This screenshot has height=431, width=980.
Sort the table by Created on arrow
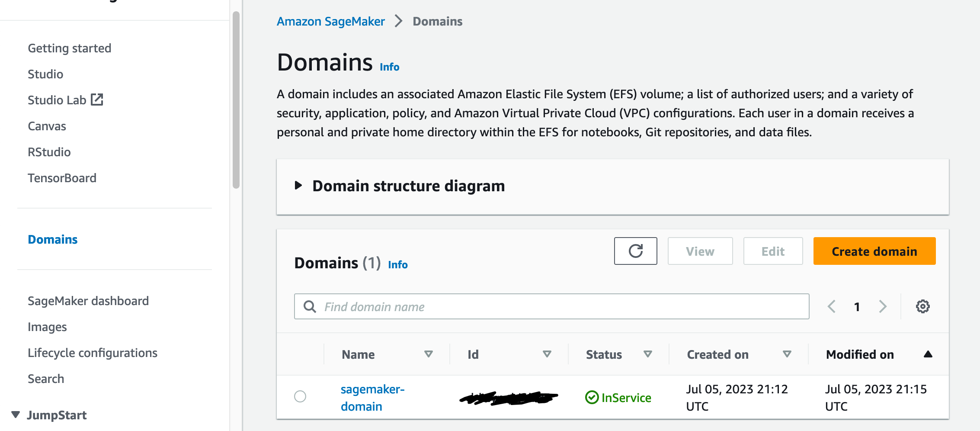pyautogui.click(x=787, y=354)
